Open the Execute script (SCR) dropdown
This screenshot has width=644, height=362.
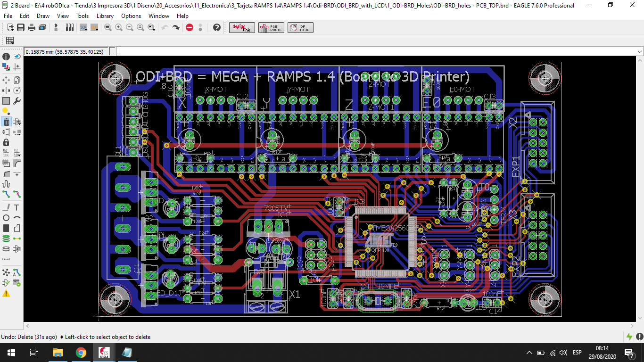point(83,28)
